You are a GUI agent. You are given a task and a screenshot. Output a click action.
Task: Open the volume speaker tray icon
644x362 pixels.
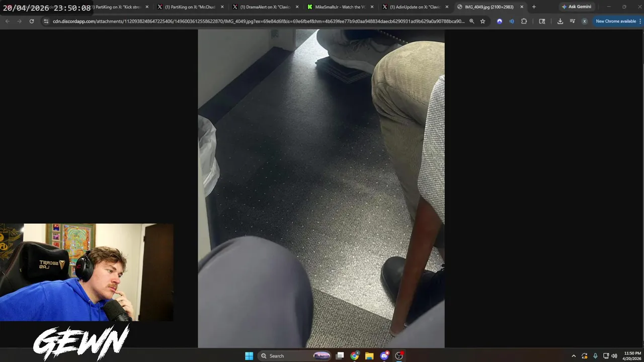tap(614, 356)
